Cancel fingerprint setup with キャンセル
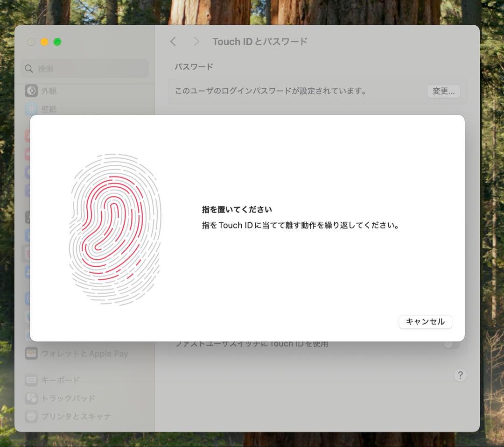The image size is (504, 447). pos(425,321)
